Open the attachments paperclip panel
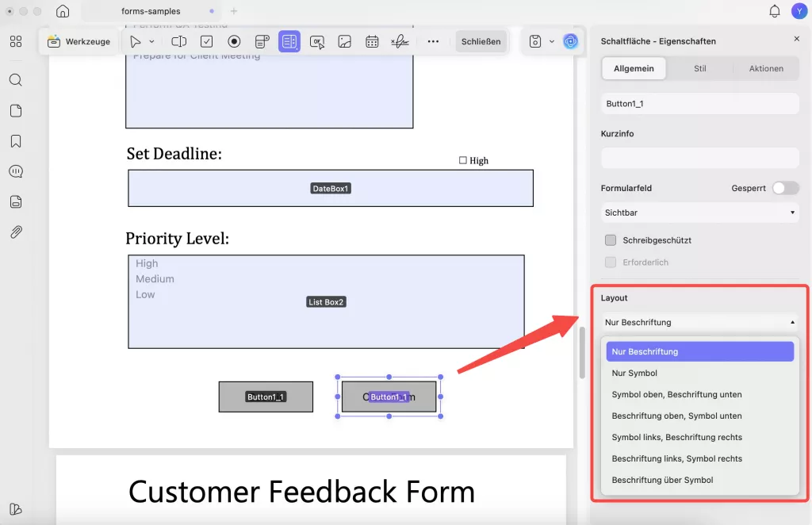This screenshot has width=812, height=525. [x=16, y=232]
